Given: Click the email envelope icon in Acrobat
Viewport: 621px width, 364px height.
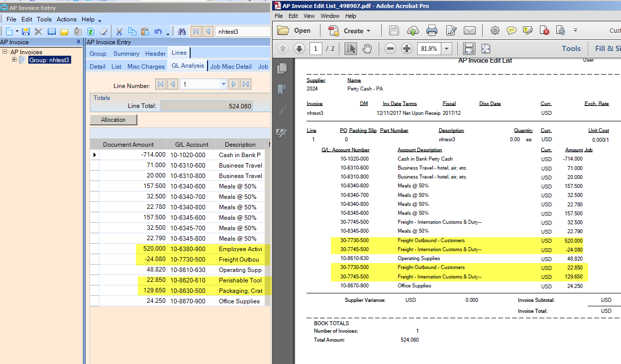Looking at the screenshot, I should pos(470,30).
